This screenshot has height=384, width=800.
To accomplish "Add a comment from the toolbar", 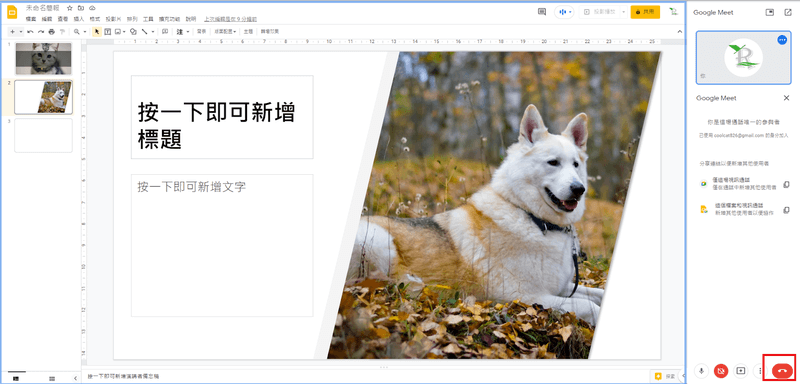I will tap(165, 32).
